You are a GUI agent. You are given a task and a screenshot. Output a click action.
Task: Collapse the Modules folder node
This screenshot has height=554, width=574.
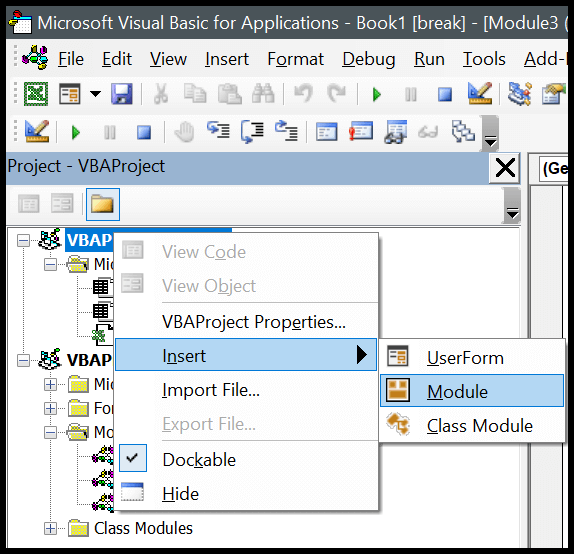coord(50,432)
